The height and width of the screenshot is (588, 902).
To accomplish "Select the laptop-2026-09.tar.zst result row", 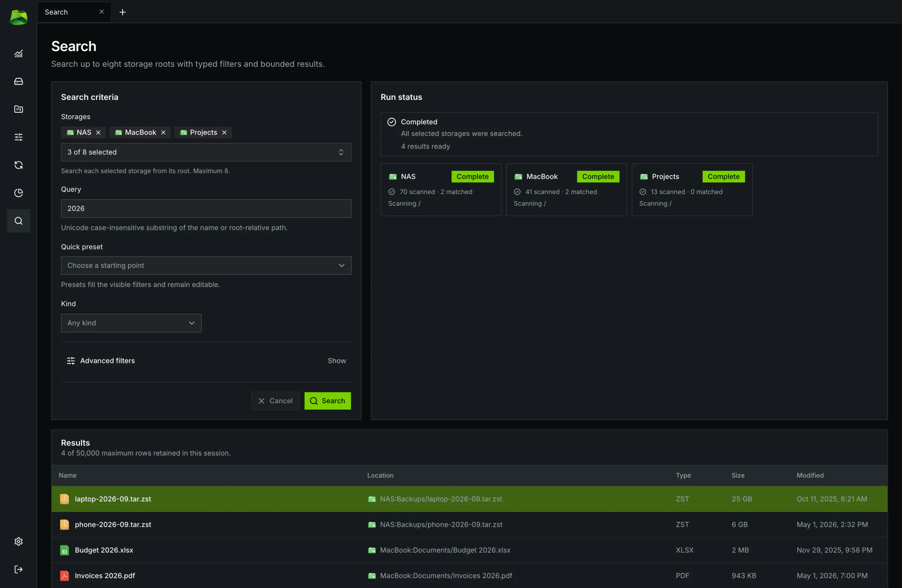I will pyautogui.click(x=469, y=499).
